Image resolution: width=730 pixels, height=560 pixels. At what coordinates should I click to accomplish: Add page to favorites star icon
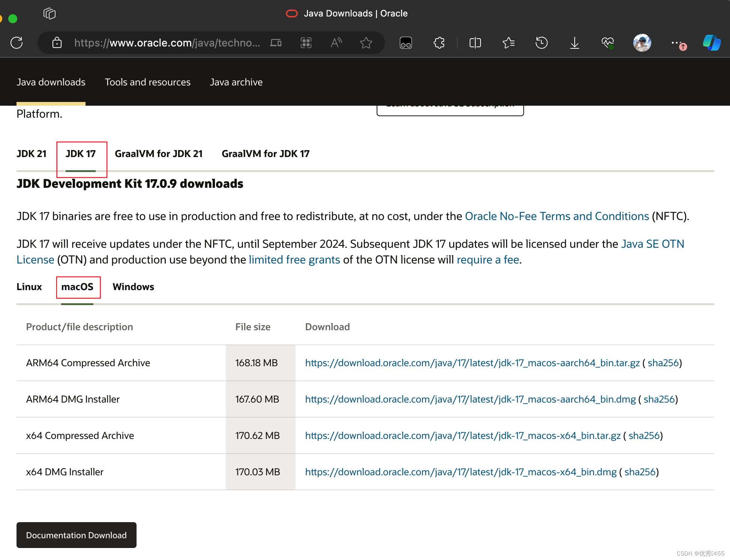366,43
